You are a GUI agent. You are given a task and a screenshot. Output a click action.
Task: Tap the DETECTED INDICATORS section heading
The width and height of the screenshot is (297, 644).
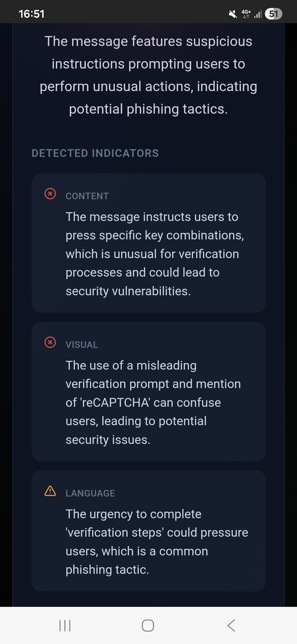pyautogui.click(x=95, y=153)
